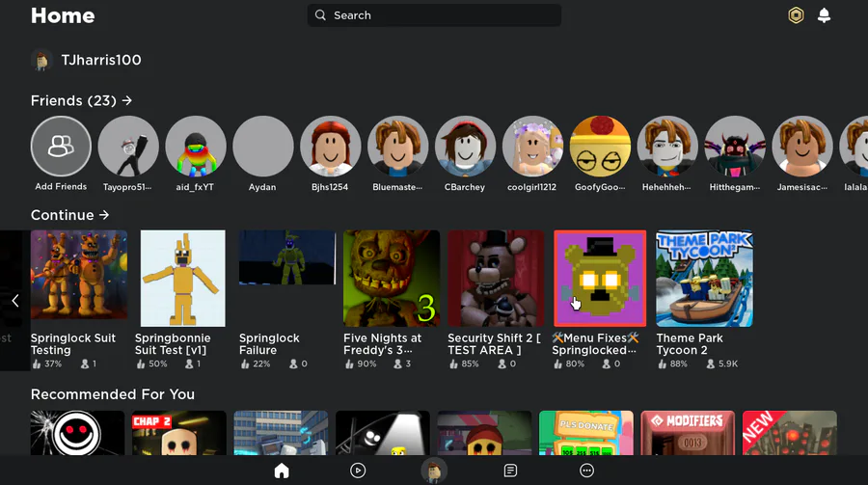Image resolution: width=868 pixels, height=485 pixels.
Task: Open friend Tayopro51 avatar
Action: (x=128, y=147)
